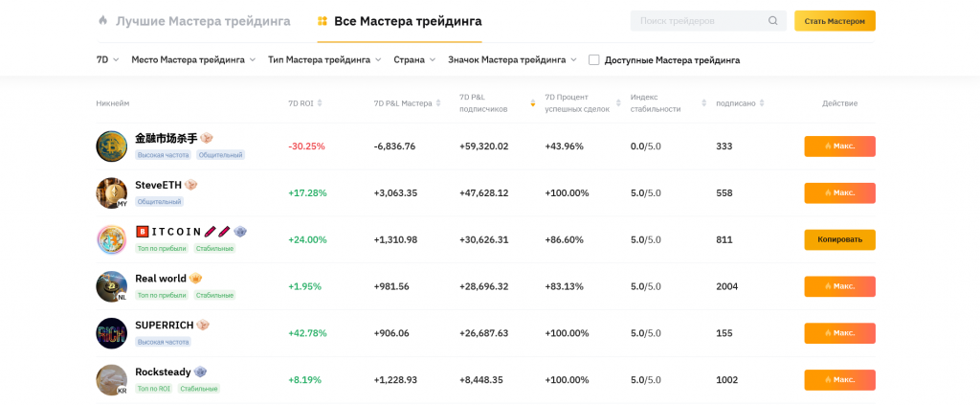
Task: Click badge icon next to SUPERRICH
Action: coord(203,325)
